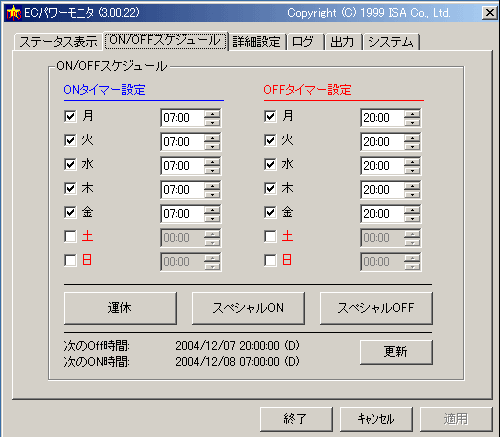
Task: Toggle OFF timer 水 checkbox
Action: pos(270,164)
